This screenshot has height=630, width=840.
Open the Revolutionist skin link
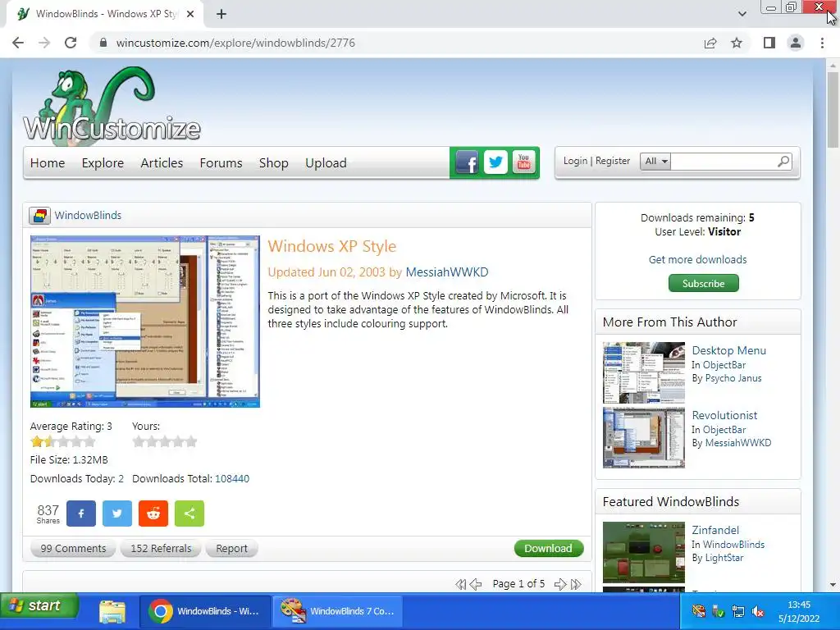pyautogui.click(x=724, y=415)
